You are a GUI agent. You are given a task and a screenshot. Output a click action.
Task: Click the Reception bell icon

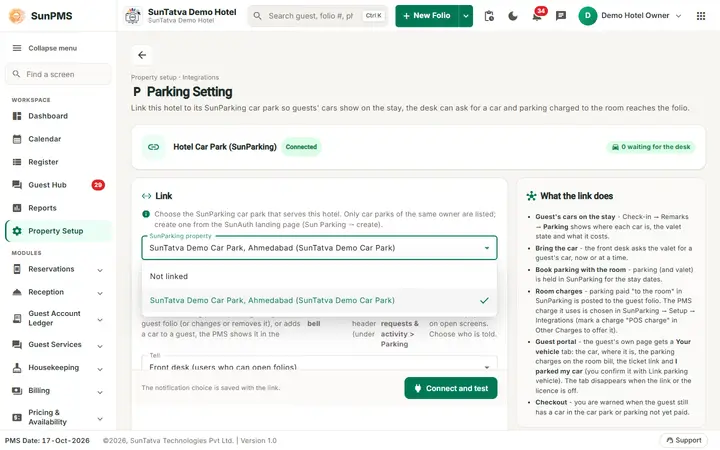(17, 292)
